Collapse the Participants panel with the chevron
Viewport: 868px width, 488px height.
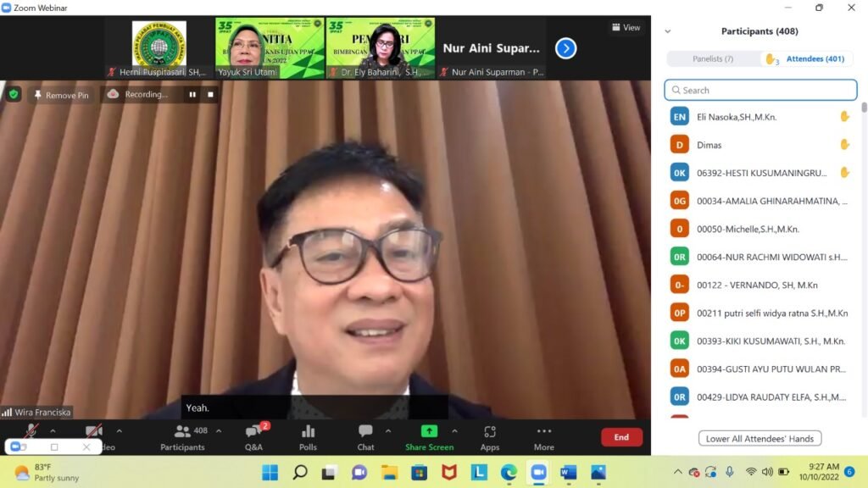(x=668, y=31)
